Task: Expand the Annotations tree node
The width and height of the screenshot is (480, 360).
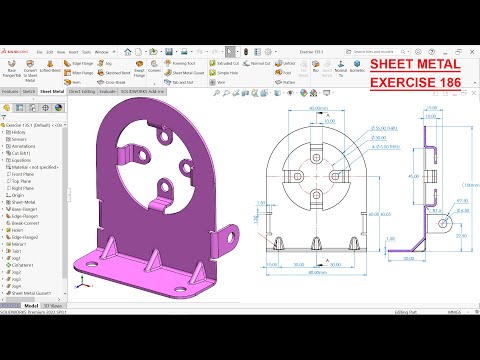Action: click(3, 146)
